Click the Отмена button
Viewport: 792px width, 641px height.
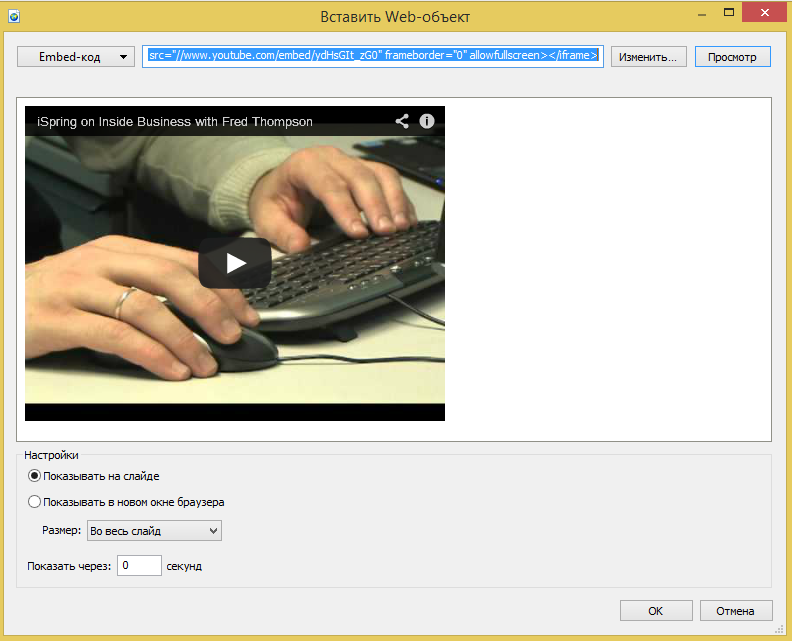coord(736,611)
